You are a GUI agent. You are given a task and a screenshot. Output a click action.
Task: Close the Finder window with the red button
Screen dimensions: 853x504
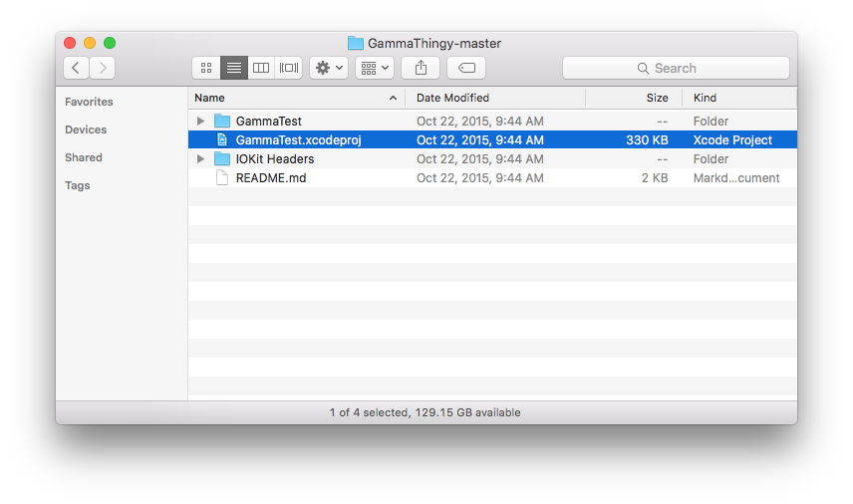[70, 43]
